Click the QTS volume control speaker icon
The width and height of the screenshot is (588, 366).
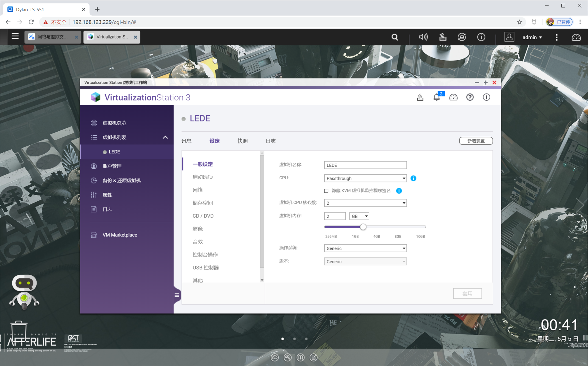tap(423, 37)
